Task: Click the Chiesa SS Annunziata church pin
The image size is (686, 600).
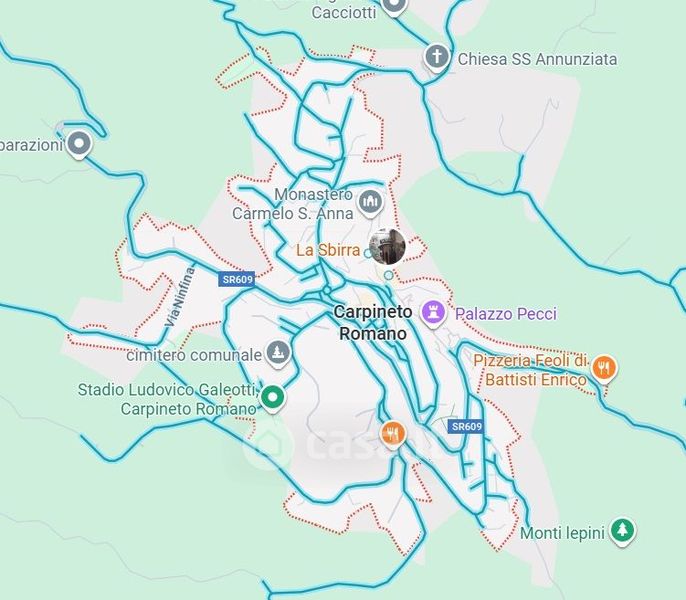Action: point(437,57)
